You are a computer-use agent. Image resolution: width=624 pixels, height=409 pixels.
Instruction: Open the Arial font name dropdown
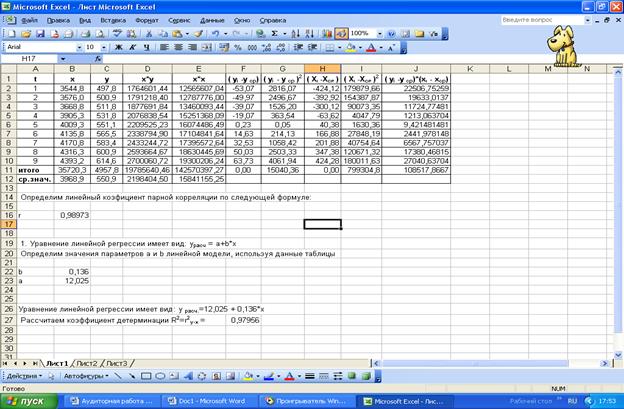tap(77, 47)
